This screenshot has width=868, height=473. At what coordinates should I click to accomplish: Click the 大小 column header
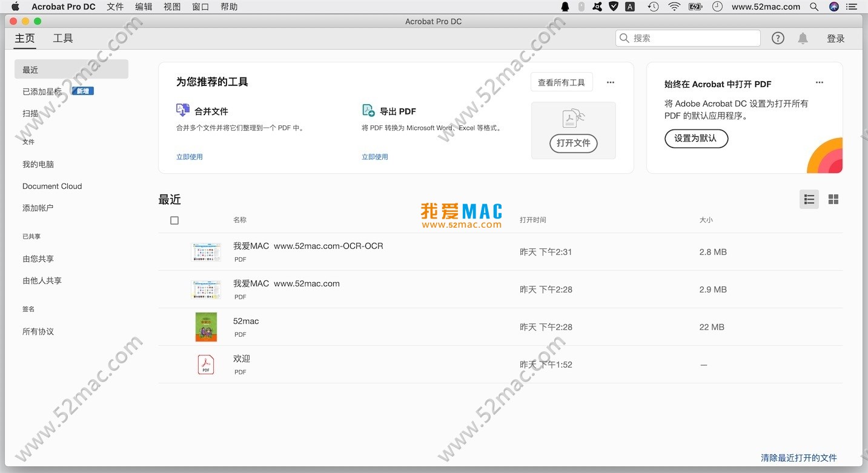(706, 220)
